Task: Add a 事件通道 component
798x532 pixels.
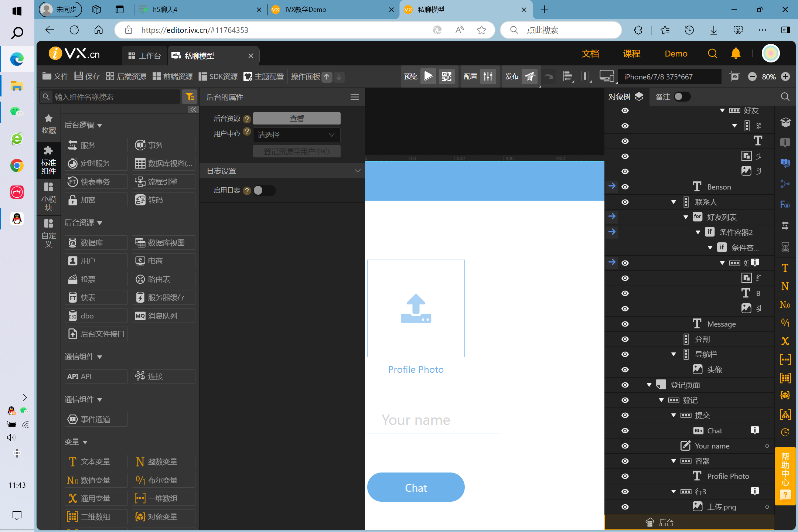Action: click(96, 419)
